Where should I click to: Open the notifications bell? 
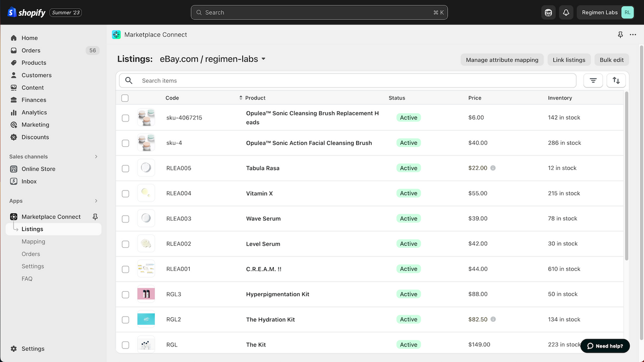click(566, 12)
